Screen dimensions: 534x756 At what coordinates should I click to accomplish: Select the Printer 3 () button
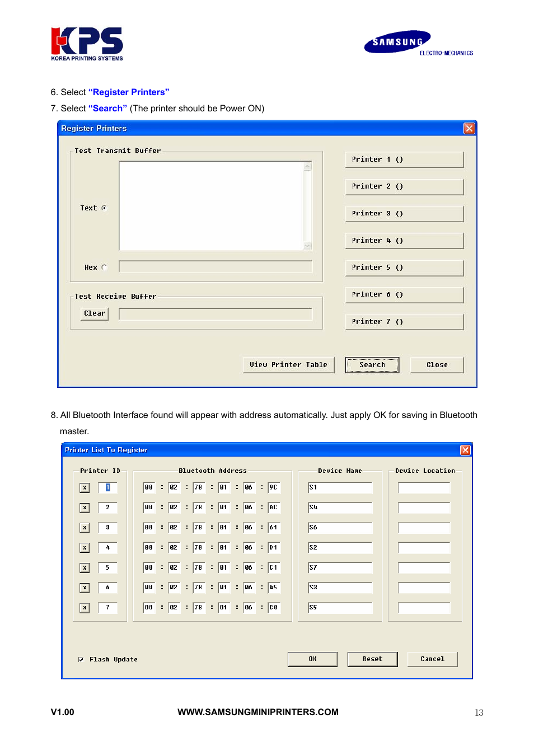(404, 214)
